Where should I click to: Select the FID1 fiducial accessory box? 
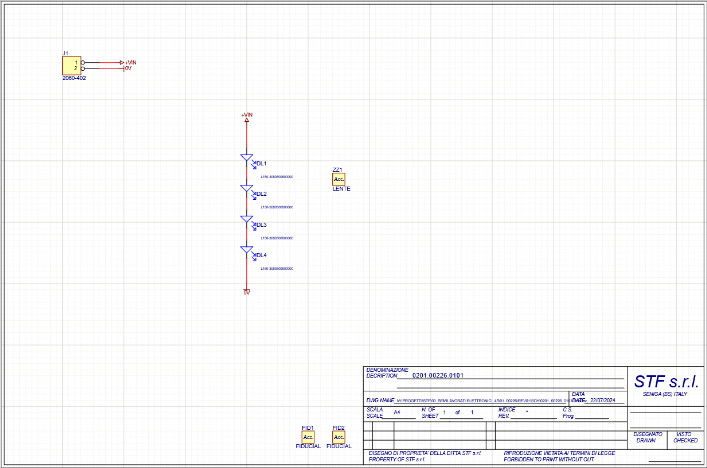pos(308,437)
